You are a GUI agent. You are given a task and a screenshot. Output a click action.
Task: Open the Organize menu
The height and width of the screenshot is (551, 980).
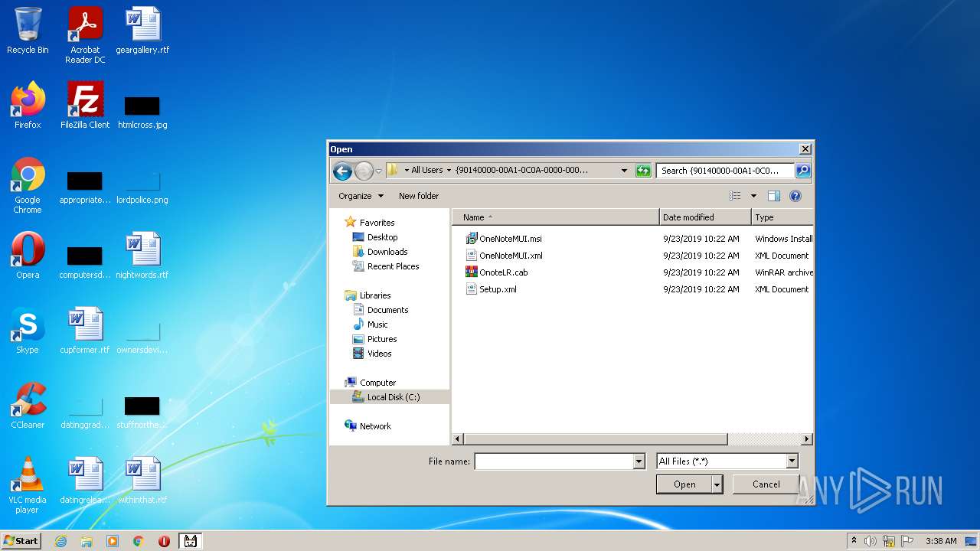pos(361,196)
